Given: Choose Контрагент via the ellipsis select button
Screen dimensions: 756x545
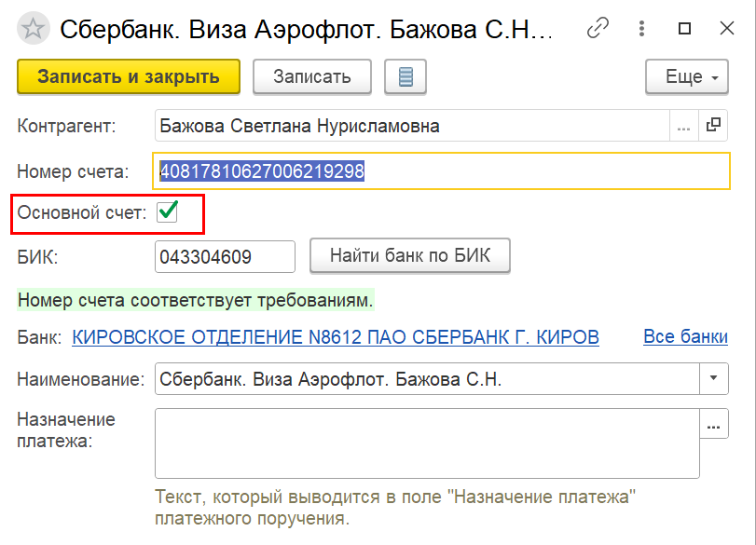Looking at the screenshot, I should (x=683, y=126).
